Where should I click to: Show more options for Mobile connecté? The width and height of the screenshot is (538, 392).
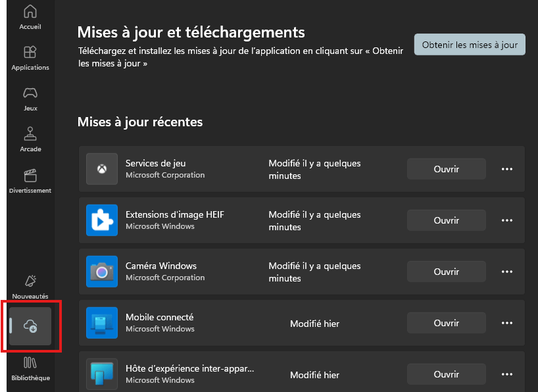(507, 323)
